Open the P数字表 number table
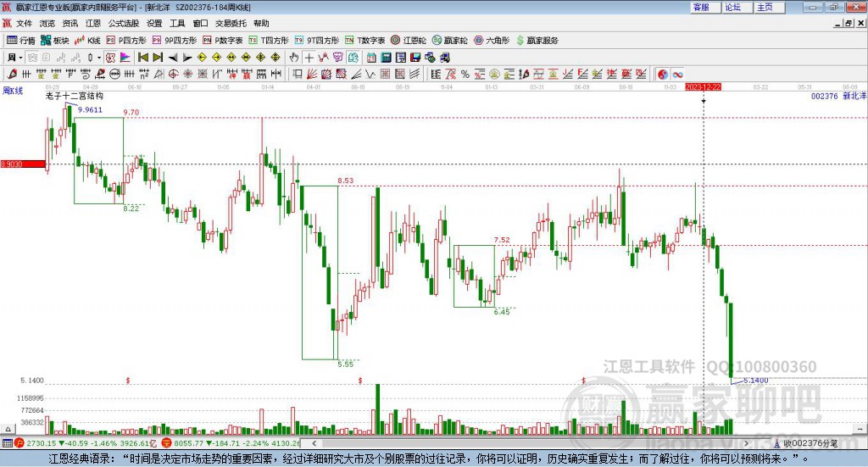The width and height of the screenshot is (868, 467). pos(223,41)
